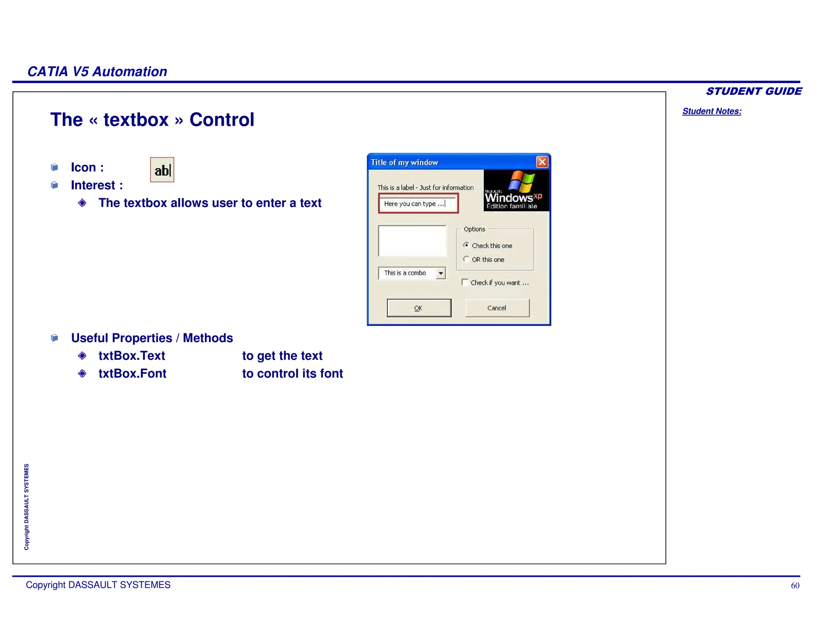Click the dialog title bar text
This screenshot has height=644, width=834.
pyautogui.click(x=404, y=162)
